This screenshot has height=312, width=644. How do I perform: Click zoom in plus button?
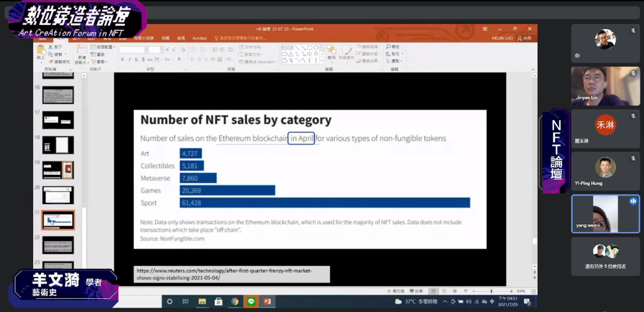511,291
